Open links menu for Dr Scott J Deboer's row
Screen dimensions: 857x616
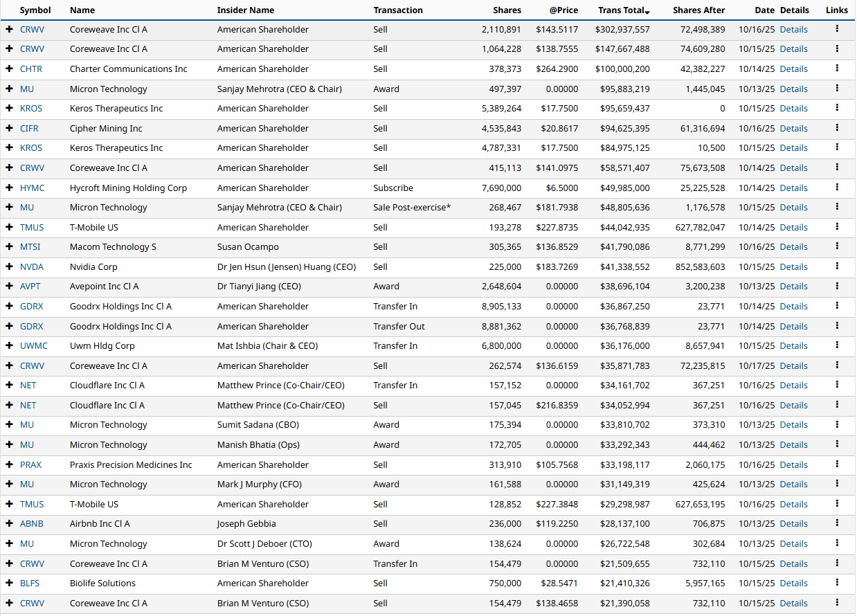(837, 543)
